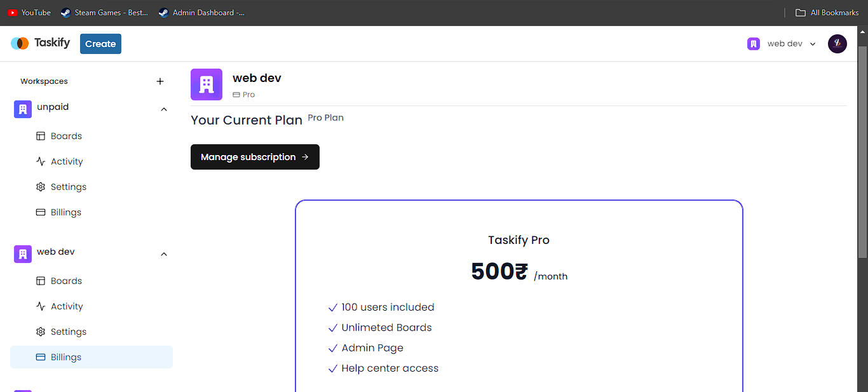Click the Create button
Image resolution: width=868 pixels, height=392 pixels.
(100, 44)
